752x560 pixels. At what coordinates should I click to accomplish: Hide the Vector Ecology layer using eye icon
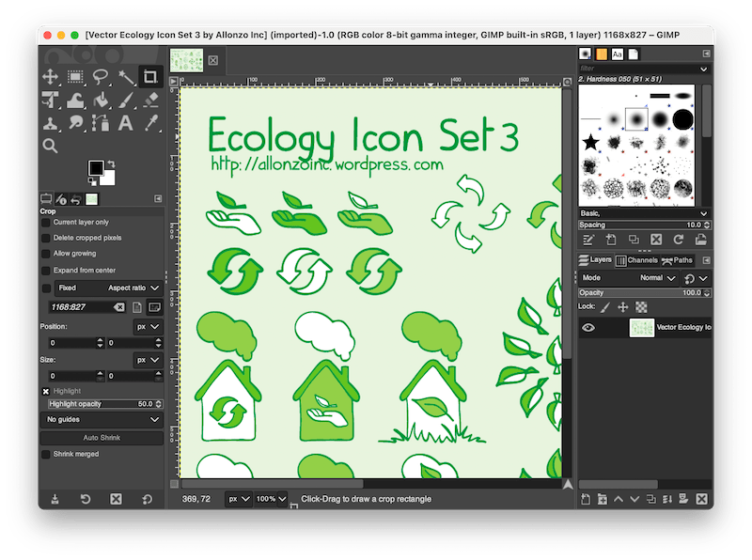pos(588,328)
